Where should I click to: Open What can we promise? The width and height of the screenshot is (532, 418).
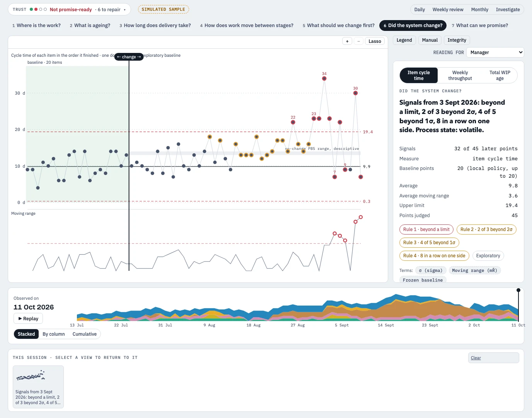point(480,25)
